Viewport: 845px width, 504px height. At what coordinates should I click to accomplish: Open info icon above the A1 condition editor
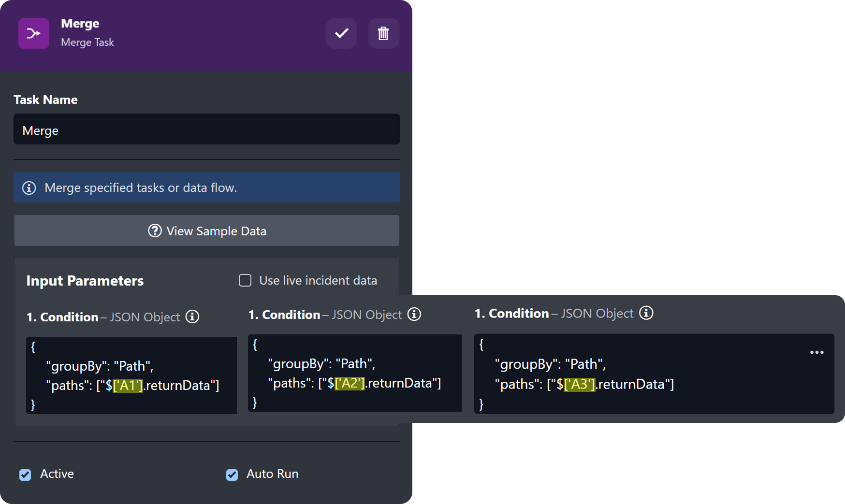192,317
